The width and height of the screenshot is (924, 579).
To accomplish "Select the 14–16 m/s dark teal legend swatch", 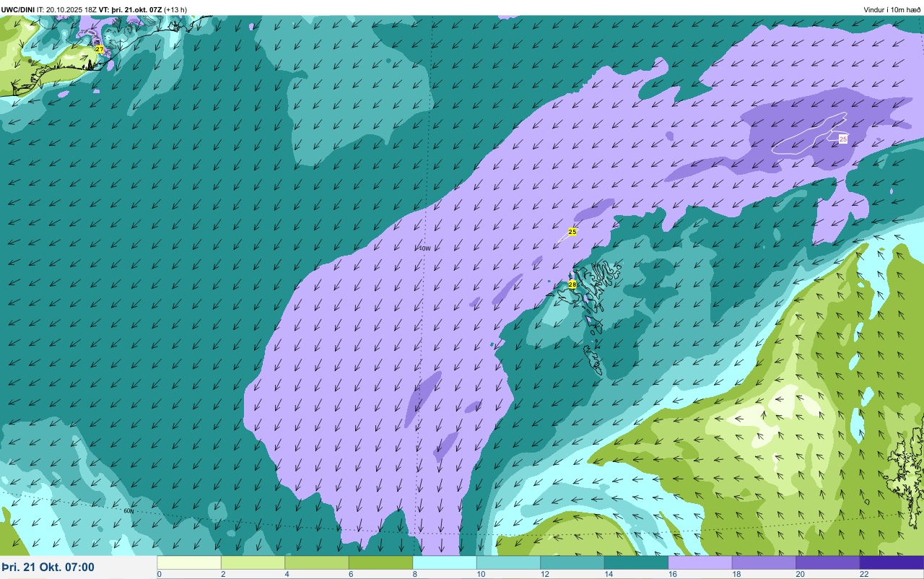I will tap(636, 562).
